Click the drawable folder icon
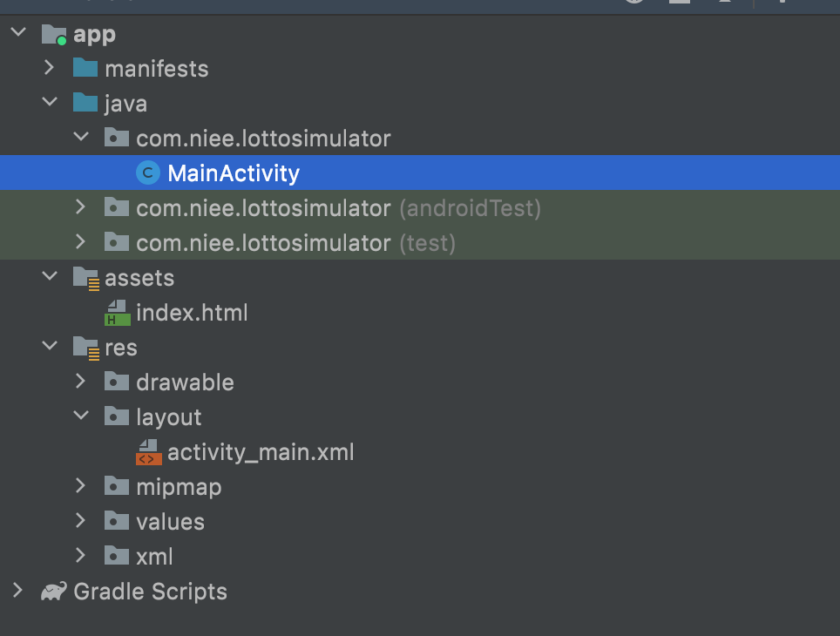 pyautogui.click(x=117, y=381)
